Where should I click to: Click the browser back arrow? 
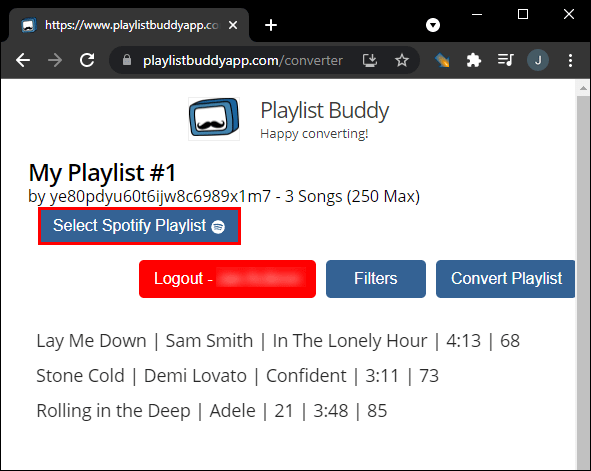(23, 60)
